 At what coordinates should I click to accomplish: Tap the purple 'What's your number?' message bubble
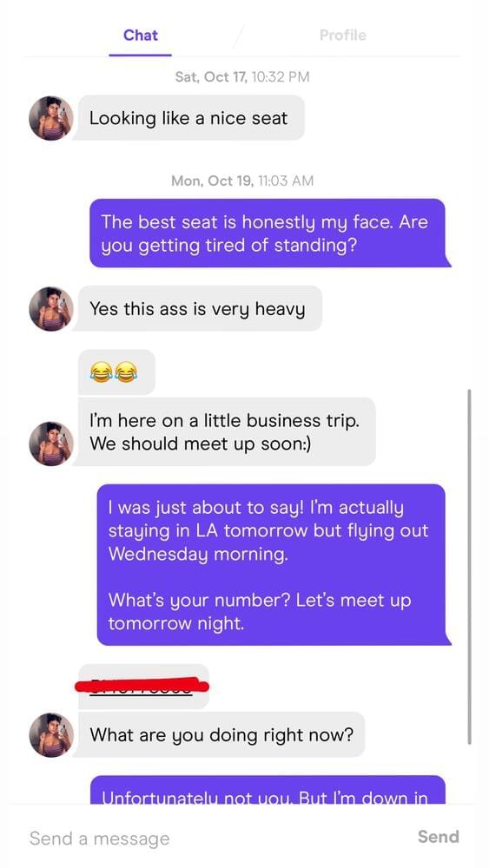coord(273,565)
